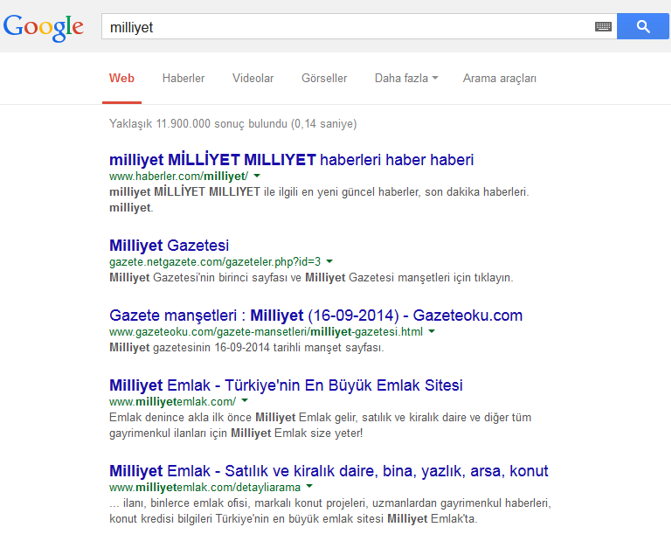This screenshot has height=534, width=671.
Task: Open the Gazete manşetleri Gazeteoku.com result
Action: (316, 315)
